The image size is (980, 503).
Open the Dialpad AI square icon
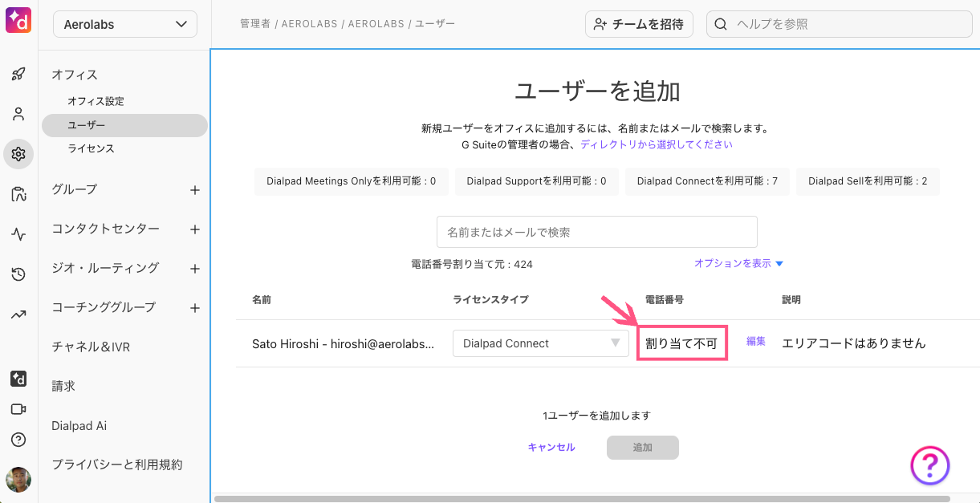click(x=18, y=379)
